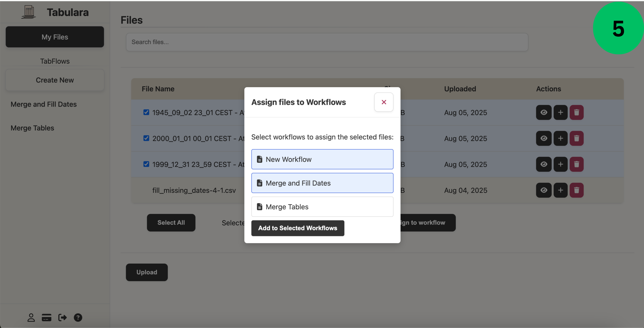The image size is (644, 328).
Task: Uncheck the 1999_12_31 file checkbox
Action: (147, 164)
